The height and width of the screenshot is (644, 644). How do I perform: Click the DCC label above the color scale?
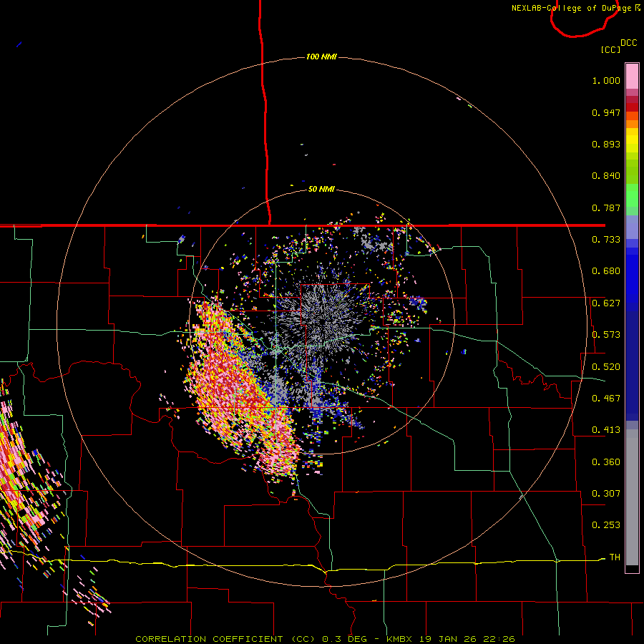[628, 43]
